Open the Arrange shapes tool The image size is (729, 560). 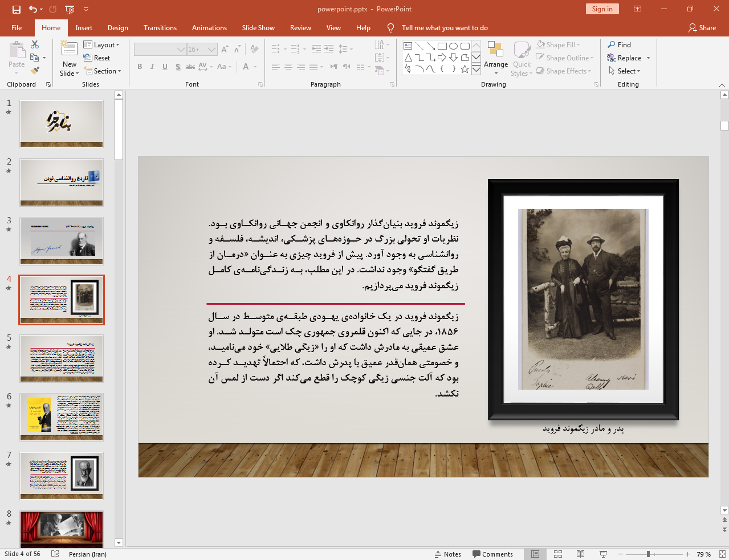(495, 58)
